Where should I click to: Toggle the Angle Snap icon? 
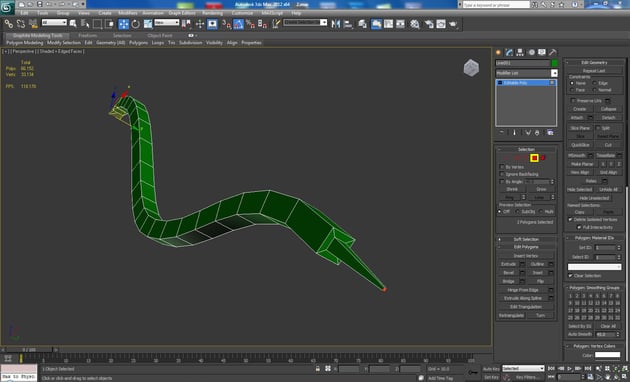[238, 24]
